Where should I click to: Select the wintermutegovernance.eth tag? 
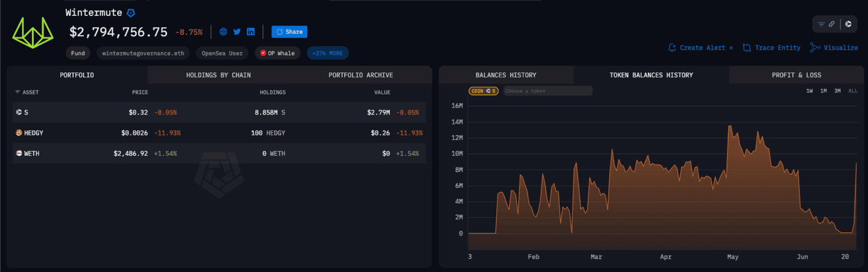click(143, 53)
